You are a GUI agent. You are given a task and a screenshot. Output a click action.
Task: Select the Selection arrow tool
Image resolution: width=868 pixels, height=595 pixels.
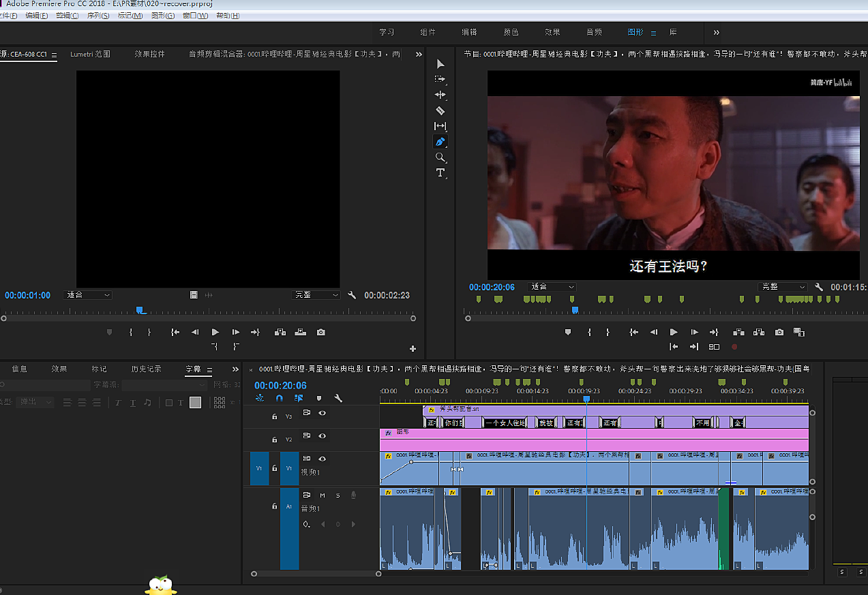(x=440, y=63)
